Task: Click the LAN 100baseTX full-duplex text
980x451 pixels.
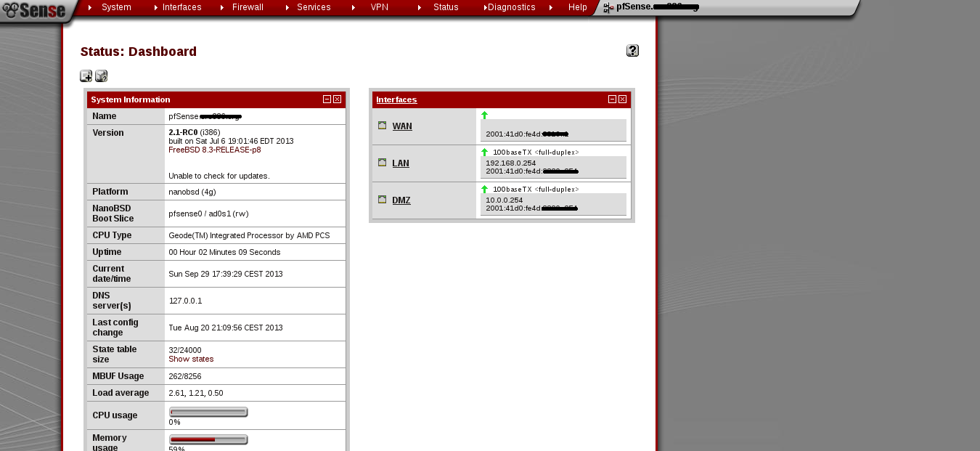Action: (536, 152)
